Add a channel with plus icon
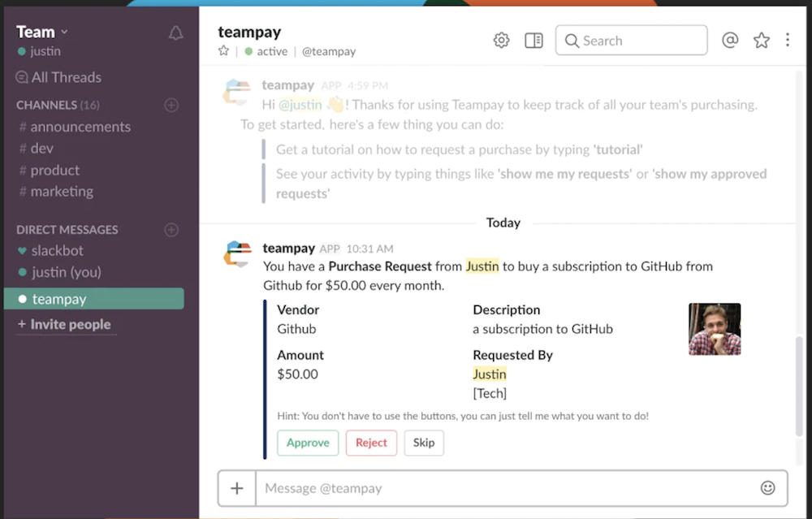Image resolution: width=812 pixels, height=519 pixels. pyautogui.click(x=171, y=105)
